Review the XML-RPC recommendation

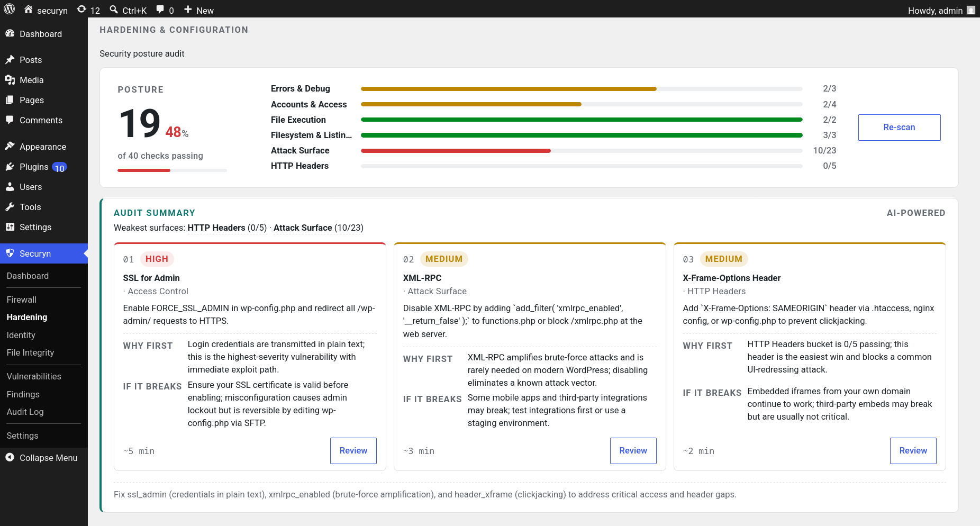633,451
